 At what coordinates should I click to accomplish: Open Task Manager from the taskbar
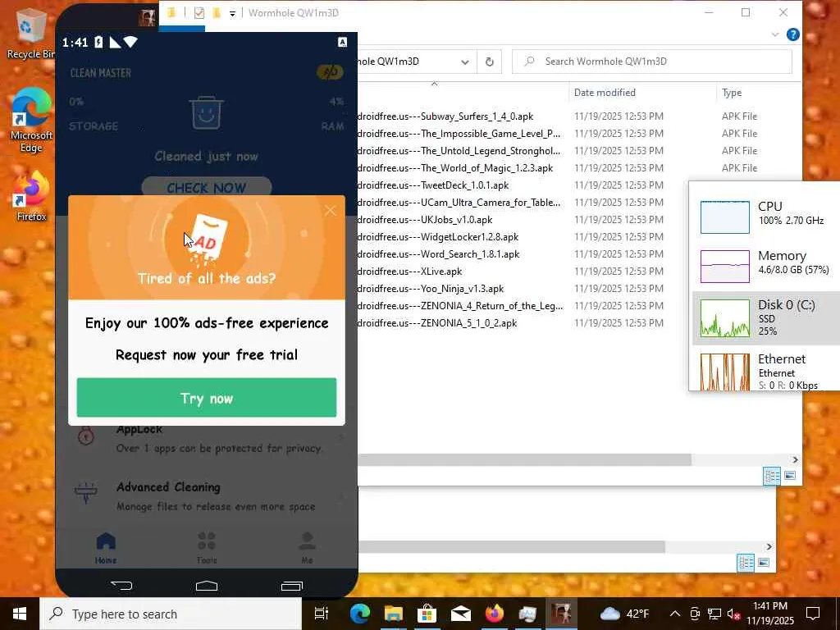point(527,614)
